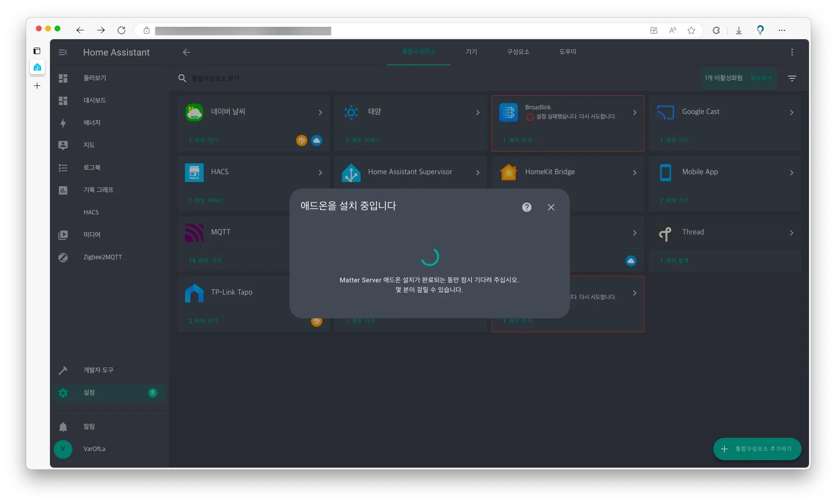The height and width of the screenshot is (504, 837).
Task: Open HACS from the sidebar
Action: coord(110,212)
